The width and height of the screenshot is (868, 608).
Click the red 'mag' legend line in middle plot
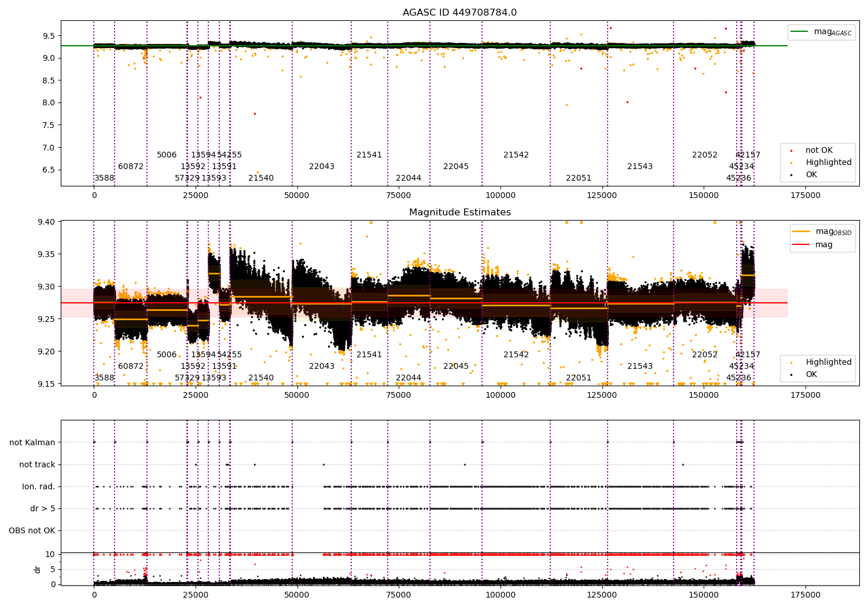coord(802,244)
